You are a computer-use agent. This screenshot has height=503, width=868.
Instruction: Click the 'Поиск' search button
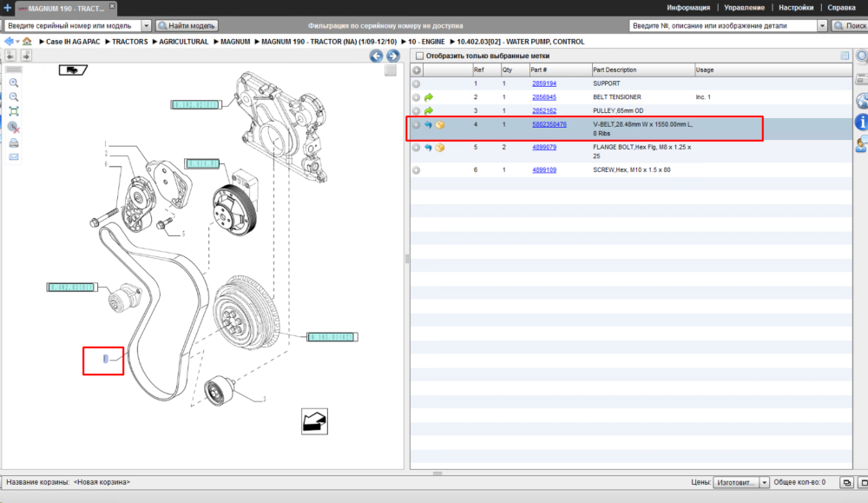[851, 25]
